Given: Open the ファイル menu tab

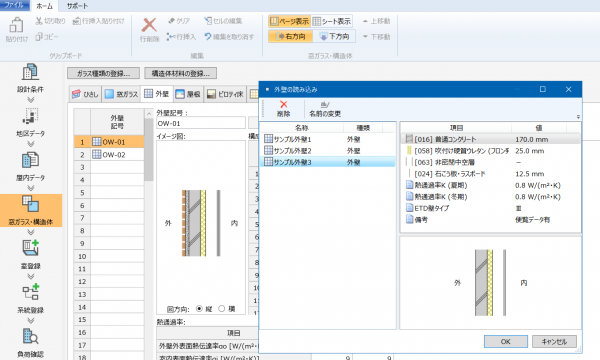Looking at the screenshot, I should (15, 5).
